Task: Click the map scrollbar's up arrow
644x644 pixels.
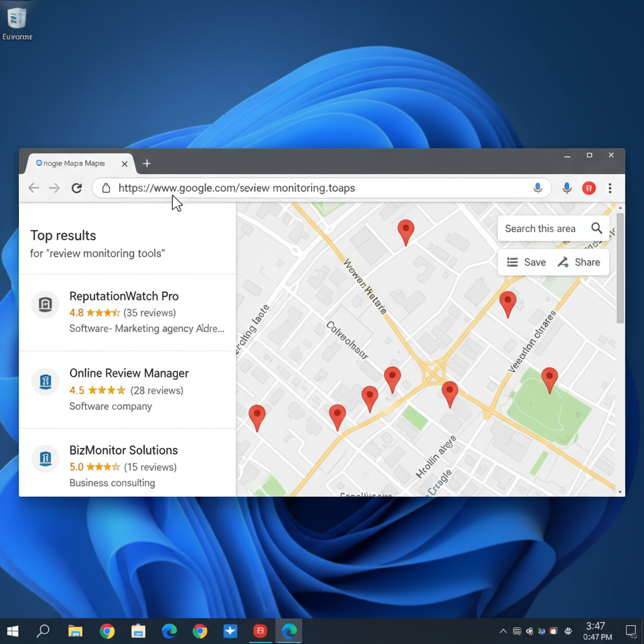Action: point(620,208)
